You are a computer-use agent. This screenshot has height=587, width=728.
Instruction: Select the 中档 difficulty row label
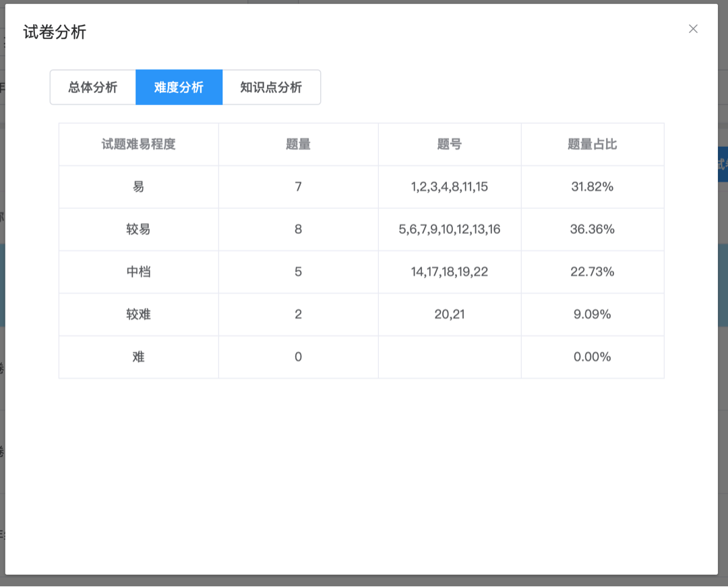tap(138, 272)
